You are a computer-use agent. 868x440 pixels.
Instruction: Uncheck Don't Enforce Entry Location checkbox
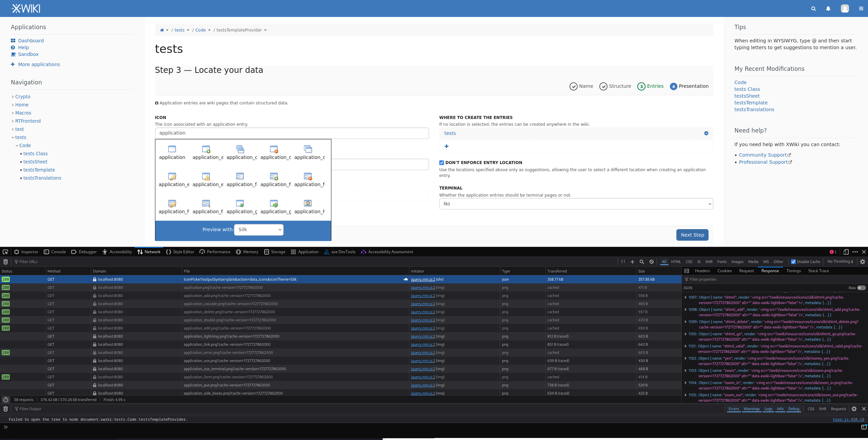click(442, 163)
